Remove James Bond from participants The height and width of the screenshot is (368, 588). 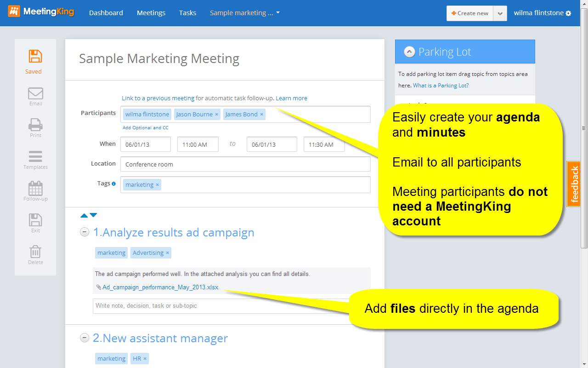[261, 114]
